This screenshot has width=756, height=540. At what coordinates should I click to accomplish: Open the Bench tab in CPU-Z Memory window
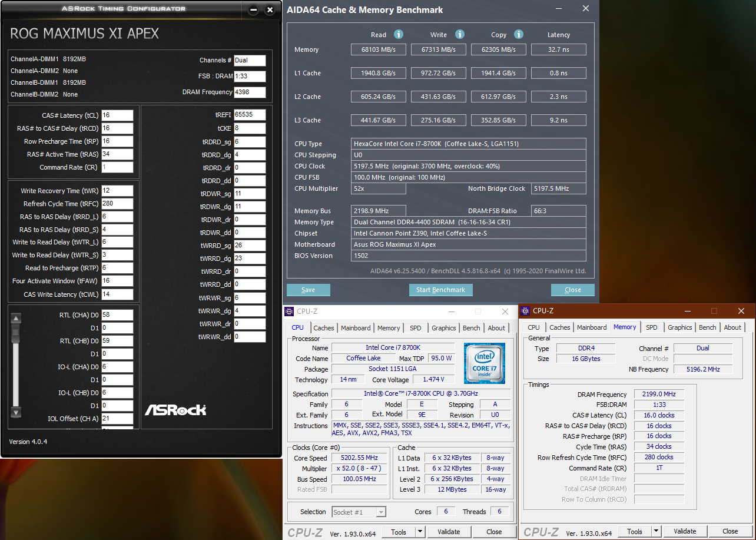708,327
